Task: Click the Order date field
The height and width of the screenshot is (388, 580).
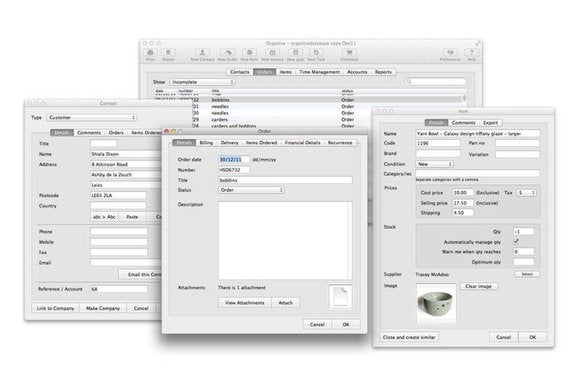Action: click(x=234, y=159)
